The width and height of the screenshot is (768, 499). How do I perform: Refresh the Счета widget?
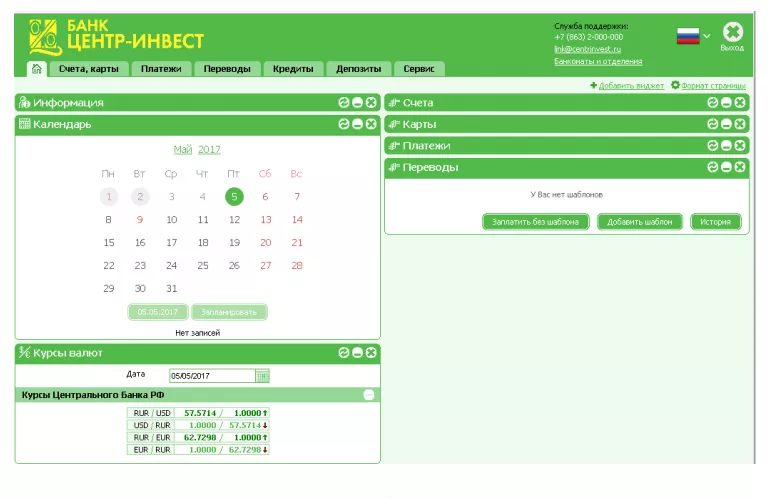click(x=713, y=102)
